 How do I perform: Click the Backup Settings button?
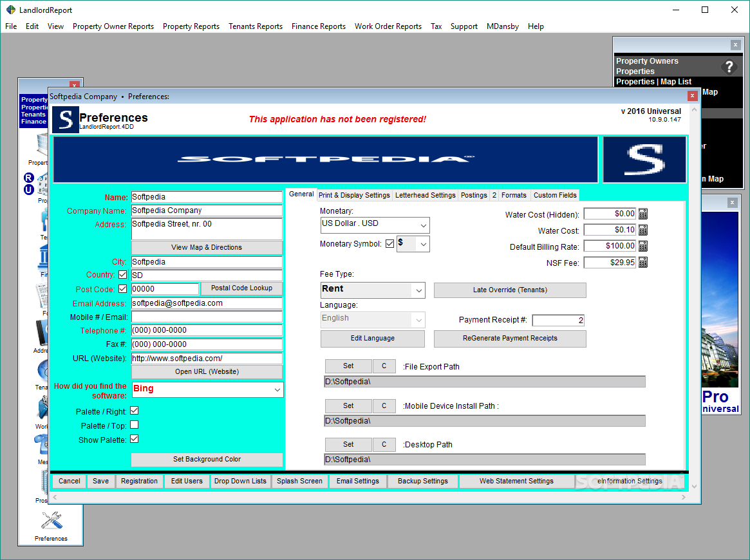pos(423,481)
